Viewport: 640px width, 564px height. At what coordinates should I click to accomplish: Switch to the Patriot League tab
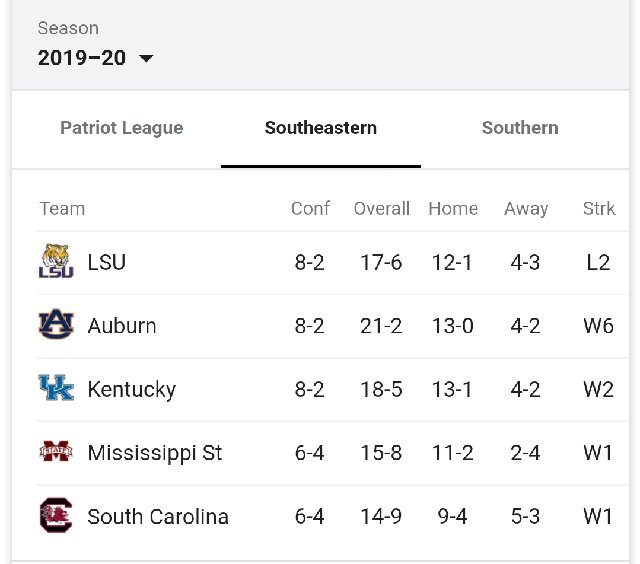pyautogui.click(x=122, y=128)
